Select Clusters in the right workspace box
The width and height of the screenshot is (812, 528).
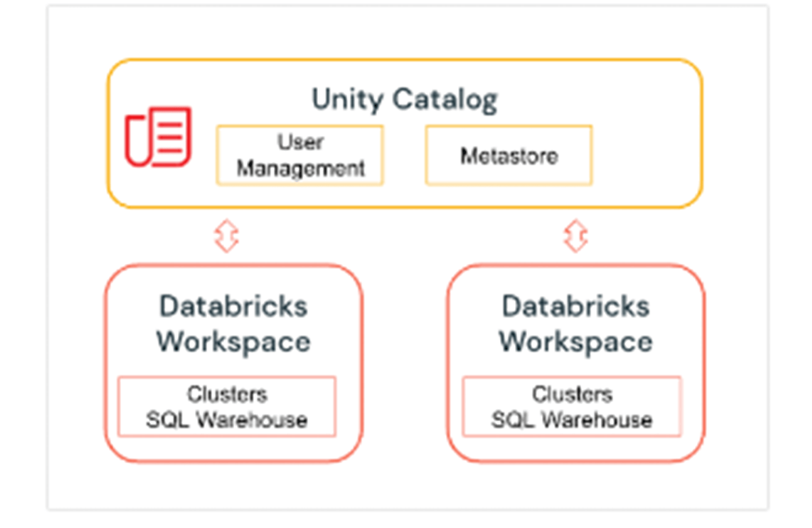pyautogui.click(x=572, y=394)
